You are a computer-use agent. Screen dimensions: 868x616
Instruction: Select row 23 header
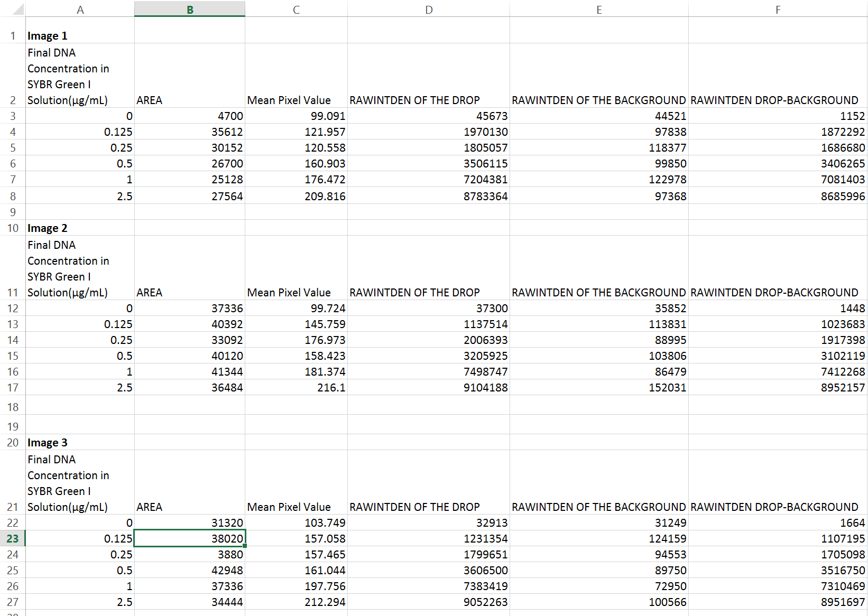coord(13,538)
